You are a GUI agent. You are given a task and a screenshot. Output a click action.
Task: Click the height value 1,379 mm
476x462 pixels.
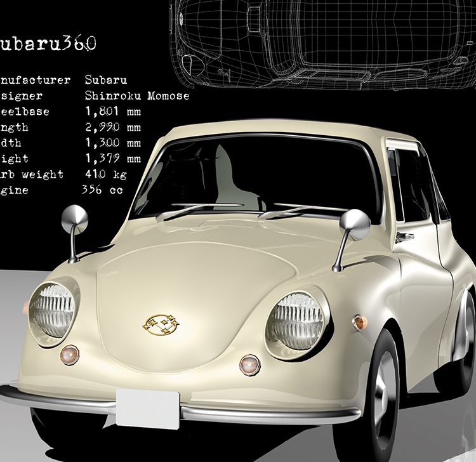point(113,159)
